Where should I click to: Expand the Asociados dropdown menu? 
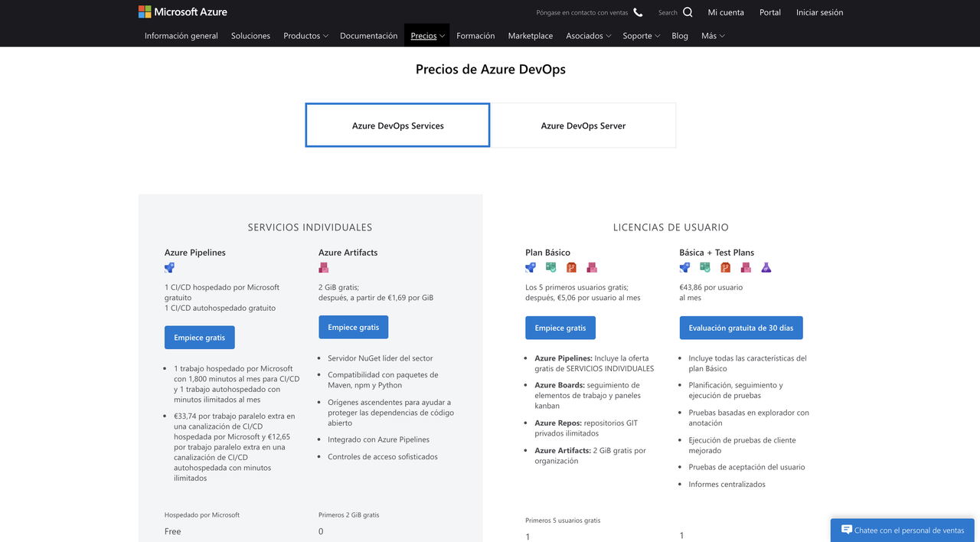(589, 36)
